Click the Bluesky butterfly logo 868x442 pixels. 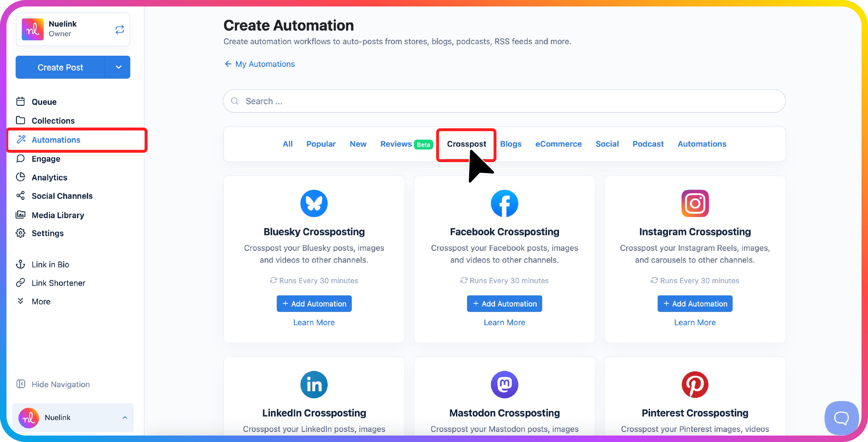(x=314, y=203)
